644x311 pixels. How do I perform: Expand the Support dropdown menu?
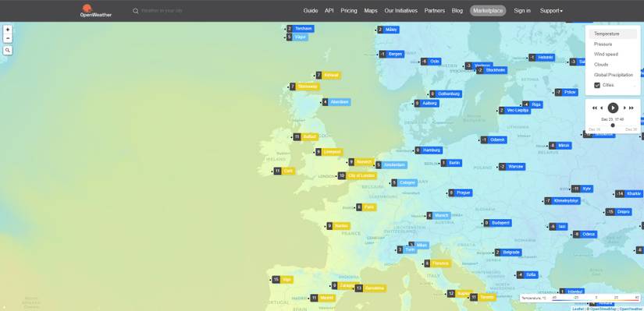click(551, 11)
